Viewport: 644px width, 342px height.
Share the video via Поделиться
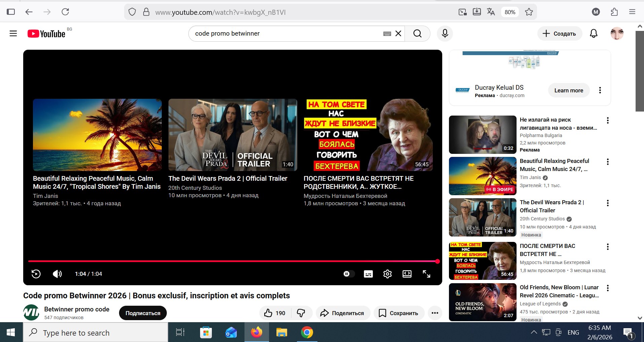343,313
